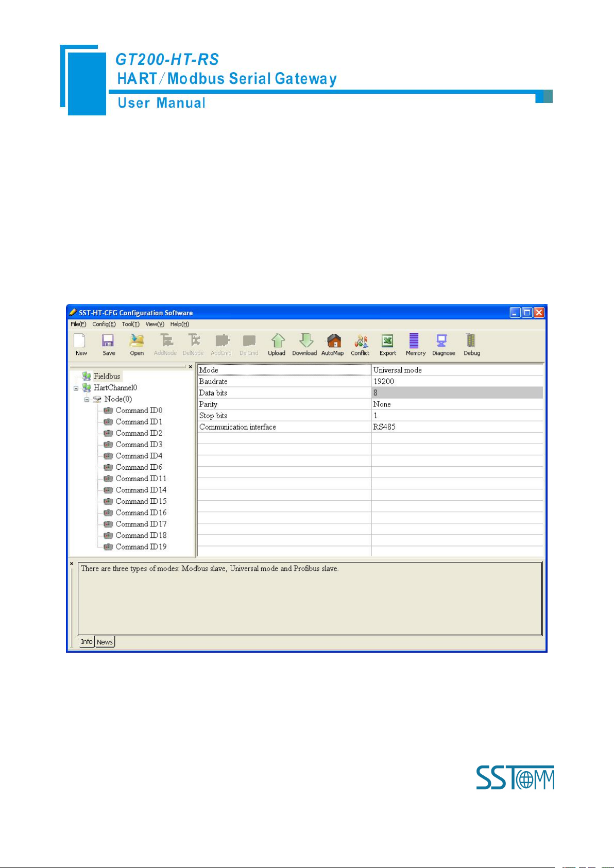The width and height of the screenshot is (614, 868).
Task: Select Command ID18 in the tree
Action: [141, 535]
